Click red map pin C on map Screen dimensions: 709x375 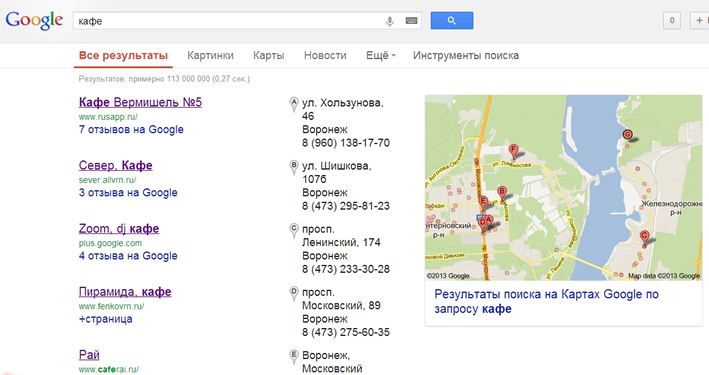coord(644,237)
